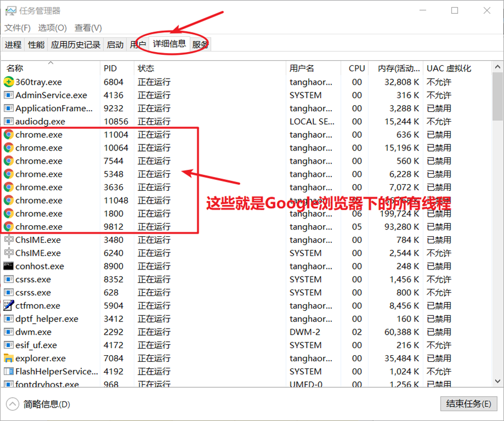The width and height of the screenshot is (504, 421).
Task: Sort by the CPU column header
Action: [x=355, y=68]
